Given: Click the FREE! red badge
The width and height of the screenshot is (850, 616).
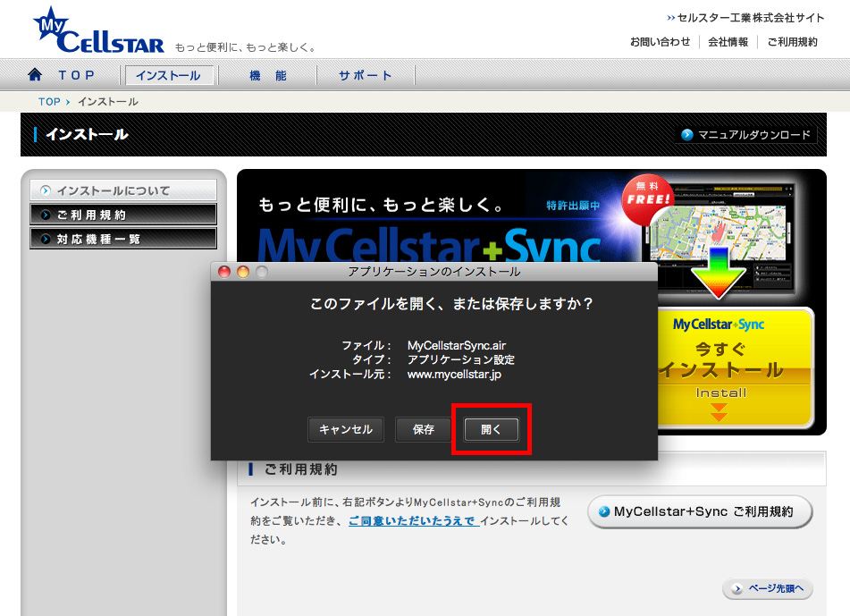Looking at the screenshot, I should click(646, 199).
